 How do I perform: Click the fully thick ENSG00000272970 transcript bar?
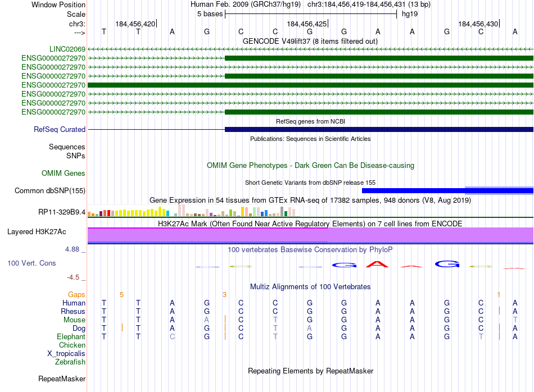pos(310,85)
